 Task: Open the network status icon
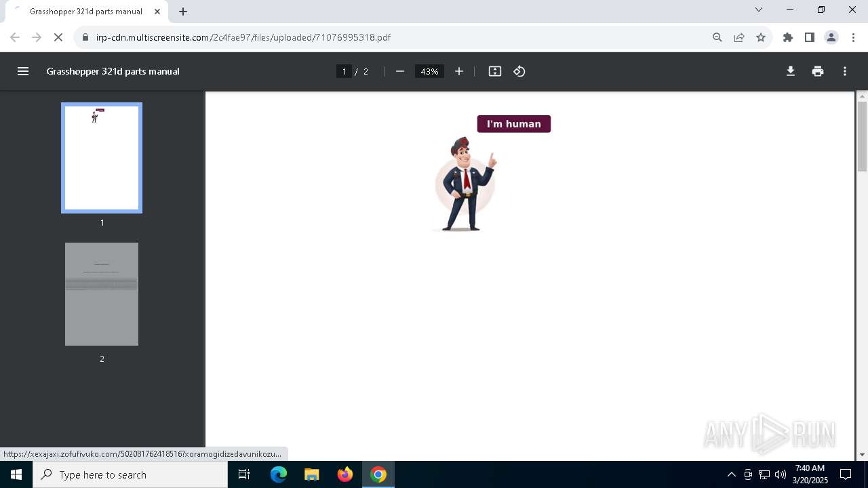(x=764, y=474)
